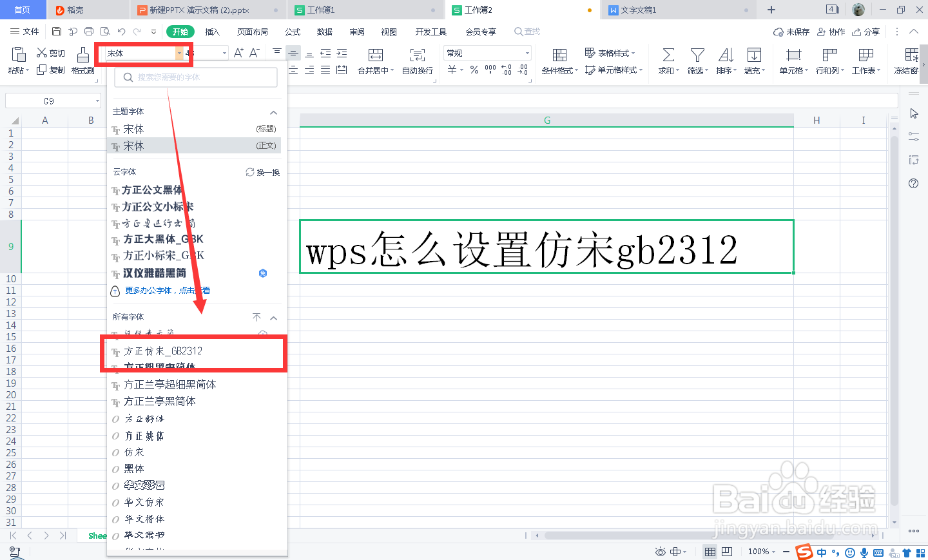Viewport: 928px width, 560px height.
Task: Click the thousands separator icon
Action: click(490, 70)
